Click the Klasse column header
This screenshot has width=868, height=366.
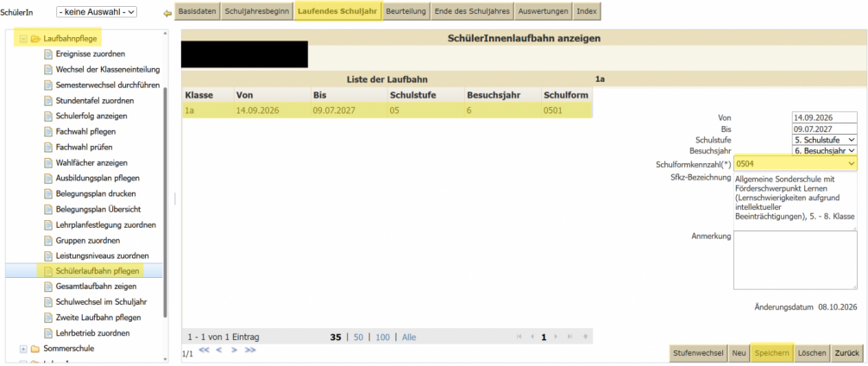click(x=207, y=95)
